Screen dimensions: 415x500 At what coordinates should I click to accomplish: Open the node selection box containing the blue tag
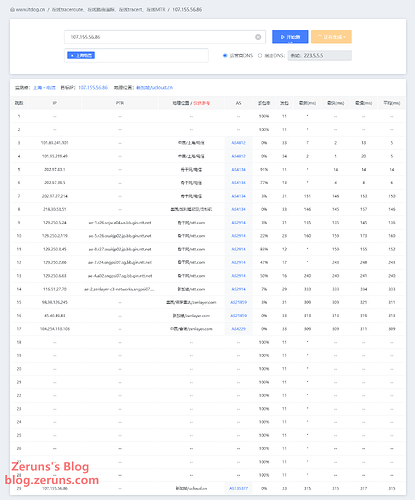pos(136,55)
